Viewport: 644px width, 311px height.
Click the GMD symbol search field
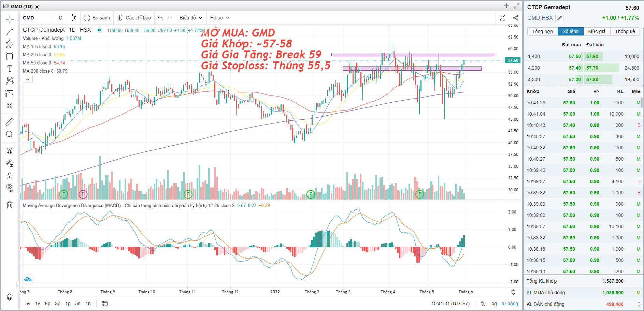click(36, 18)
